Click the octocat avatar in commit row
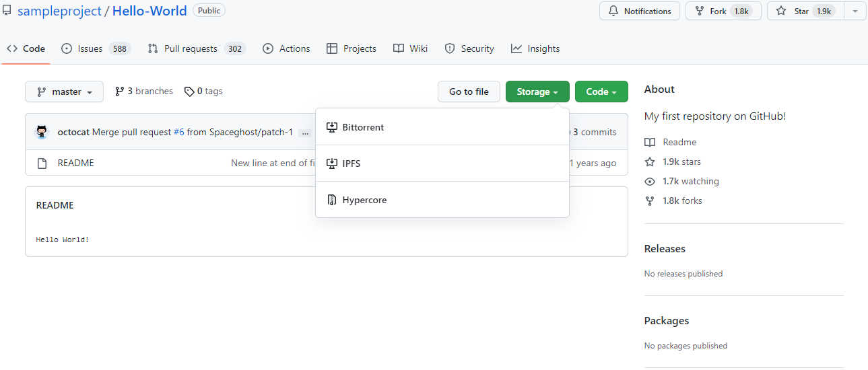 click(x=42, y=132)
